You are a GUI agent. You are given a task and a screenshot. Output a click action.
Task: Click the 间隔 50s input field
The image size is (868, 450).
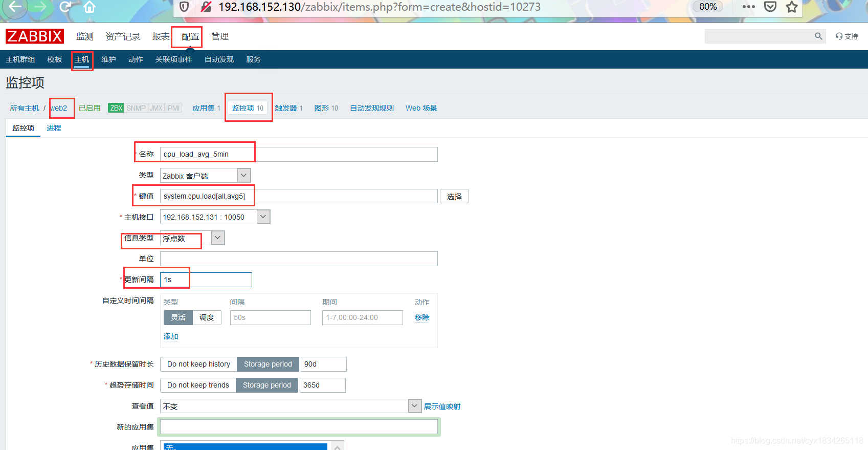tap(271, 317)
